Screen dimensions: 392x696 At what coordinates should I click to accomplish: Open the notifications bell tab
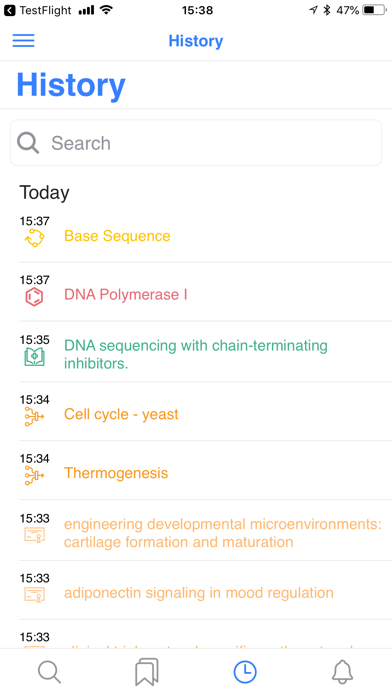(343, 672)
